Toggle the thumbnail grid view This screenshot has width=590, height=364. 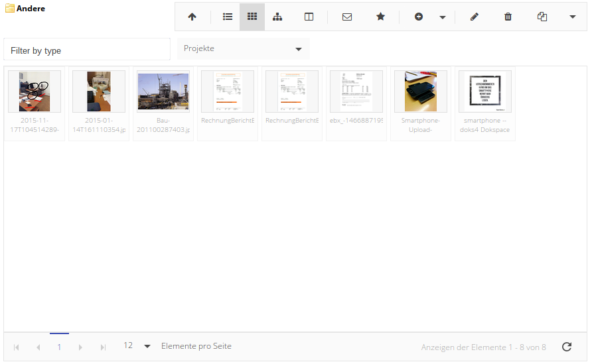tap(252, 17)
